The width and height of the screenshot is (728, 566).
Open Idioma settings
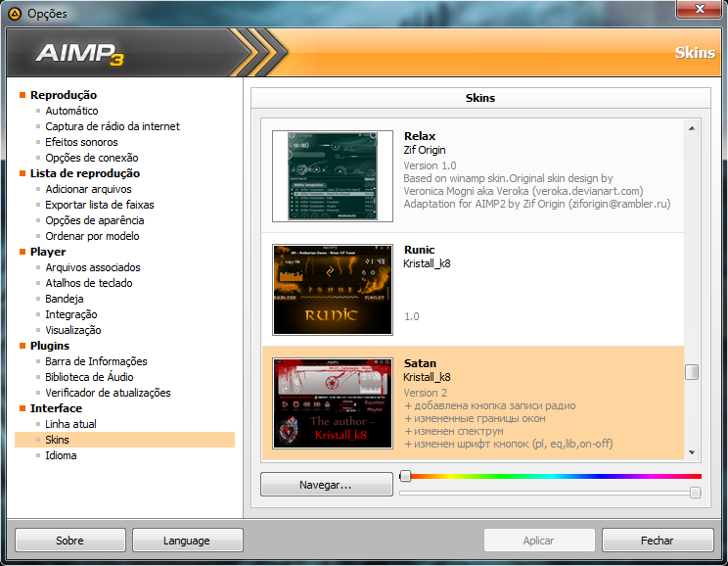(x=61, y=456)
